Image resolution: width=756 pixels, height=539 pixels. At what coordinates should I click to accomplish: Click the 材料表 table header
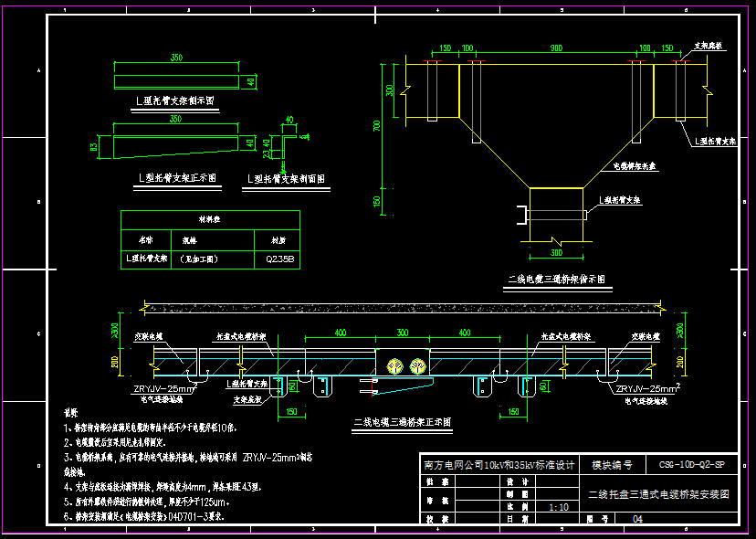tap(210, 219)
